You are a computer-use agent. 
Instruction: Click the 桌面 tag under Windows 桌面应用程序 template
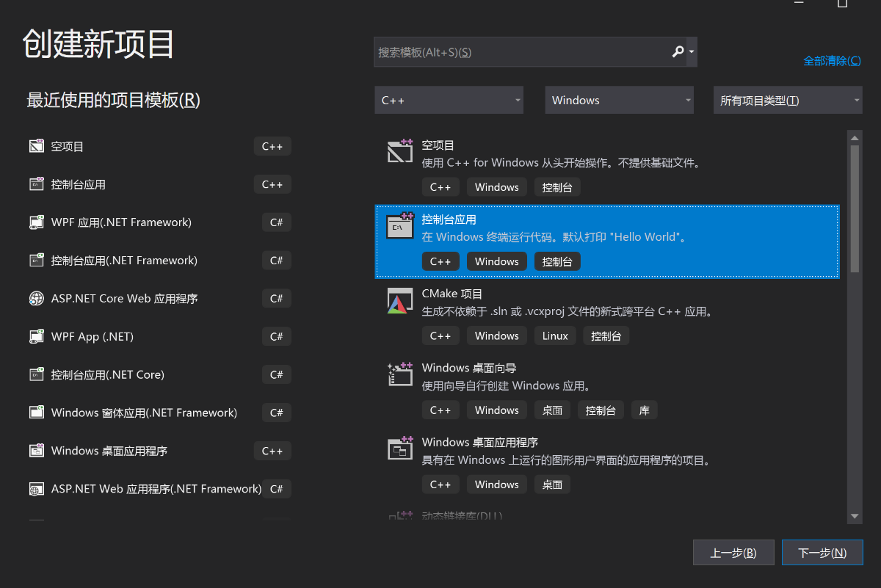[552, 484]
